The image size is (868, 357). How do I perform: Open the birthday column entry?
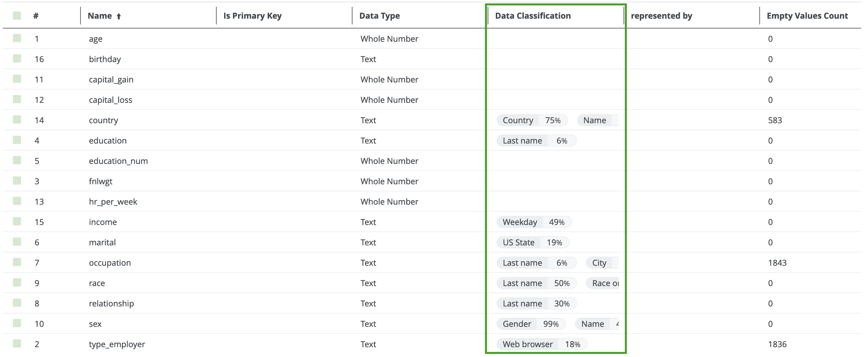[x=105, y=59]
